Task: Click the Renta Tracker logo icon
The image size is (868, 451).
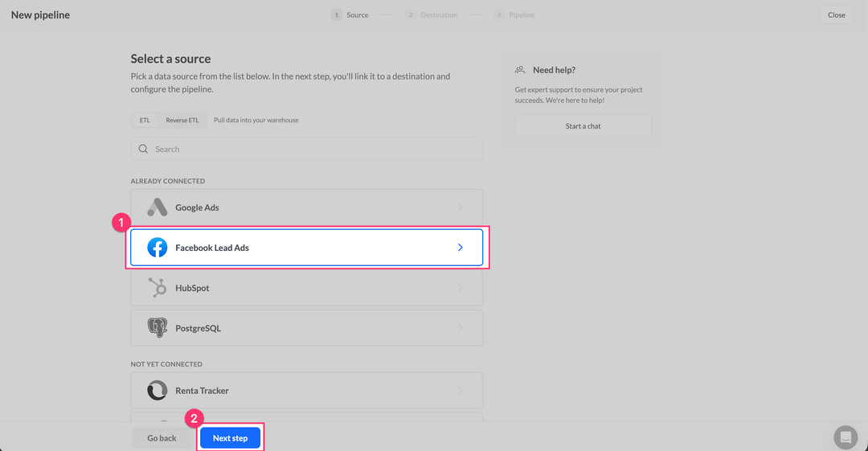Action: point(158,391)
